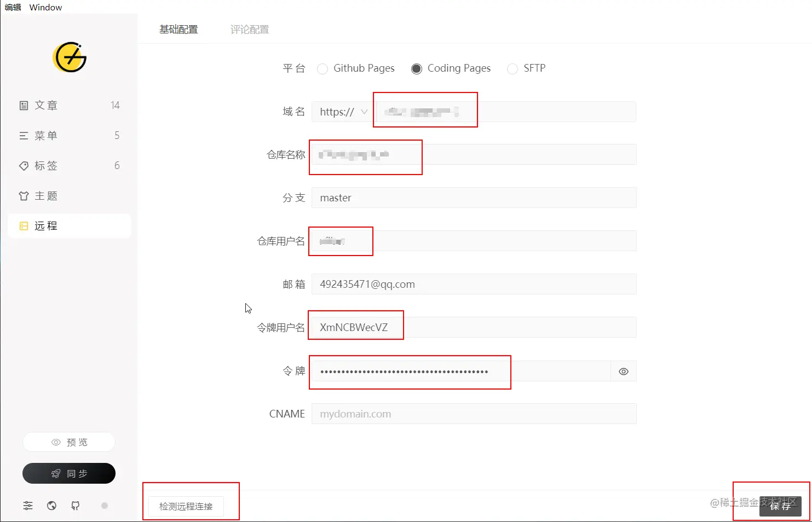Select Github Pages platform radio
The height and width of the screenshot is (522, 812).
click(x=323, y=68)
